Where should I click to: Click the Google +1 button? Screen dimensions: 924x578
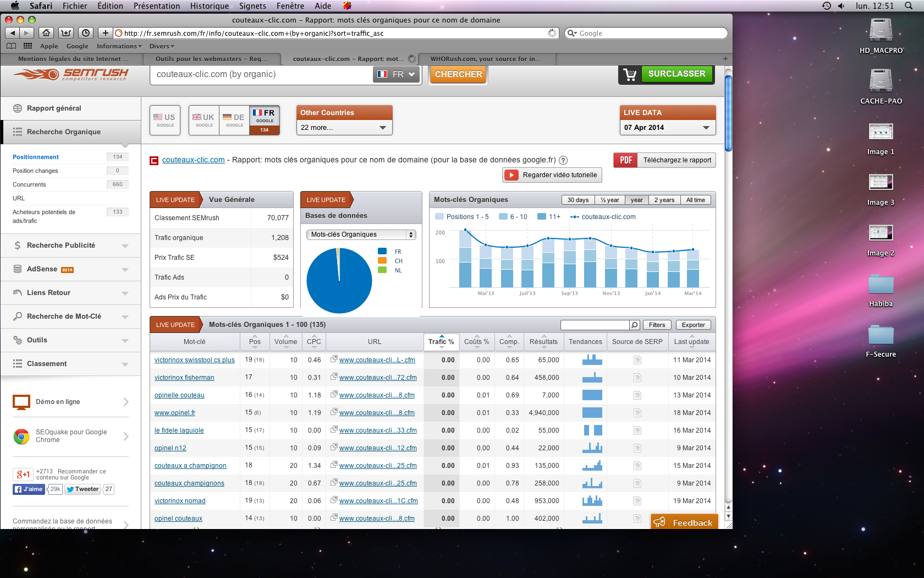click(23, 474)
